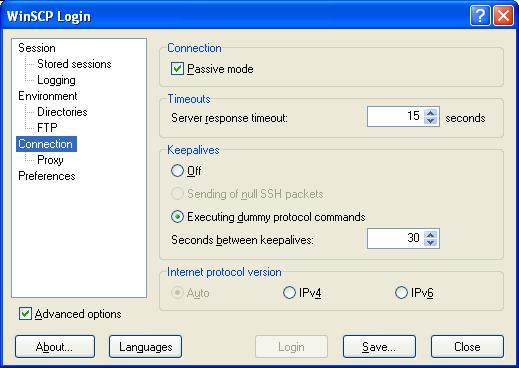The image size is (519, 368).
Task: Click the About... button
Action: click(x=55, y=347)
